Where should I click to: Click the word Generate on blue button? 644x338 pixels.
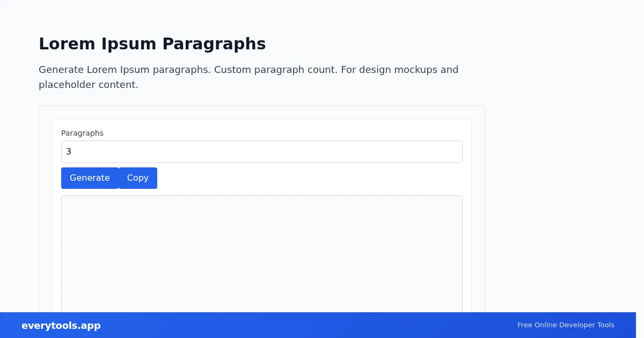(x=90, y=178)
